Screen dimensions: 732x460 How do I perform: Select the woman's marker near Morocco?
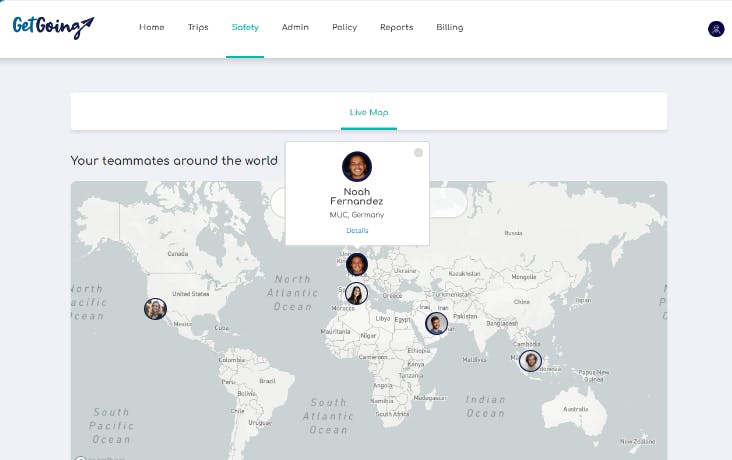[x=356, y=294]
